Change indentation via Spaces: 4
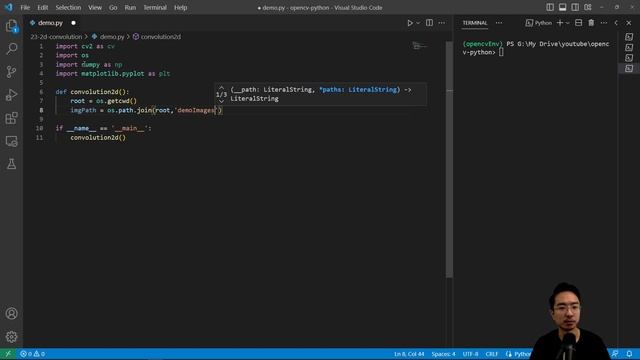The image size is (640, 360). [x=443, y=354]
